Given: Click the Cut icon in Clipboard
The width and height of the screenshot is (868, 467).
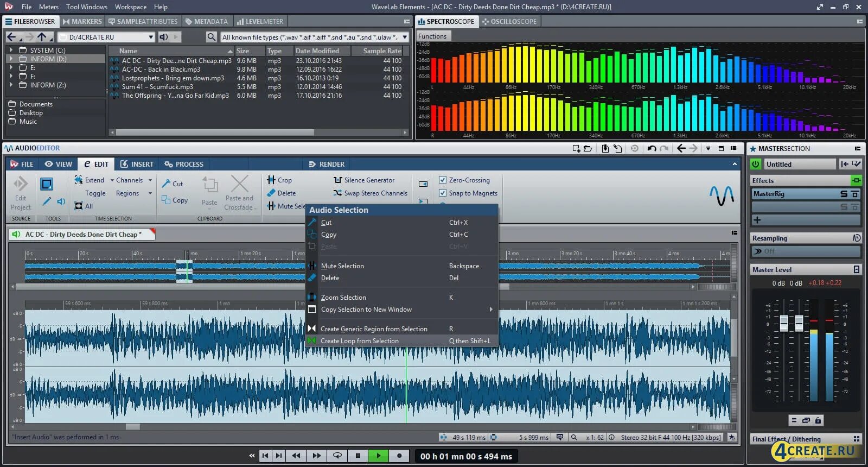Looking at the screenshot, I should tap(166, 184).
